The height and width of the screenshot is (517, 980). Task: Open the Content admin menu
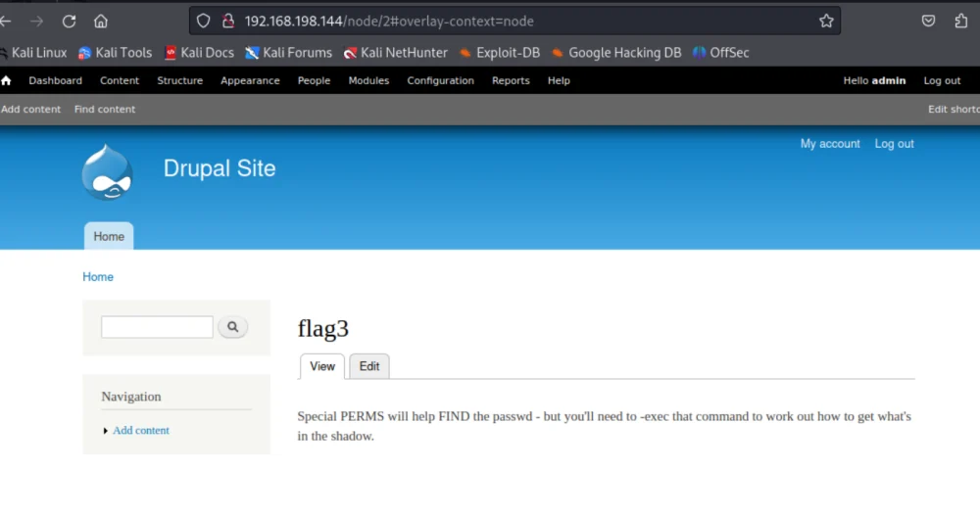(x=120, y=80)
